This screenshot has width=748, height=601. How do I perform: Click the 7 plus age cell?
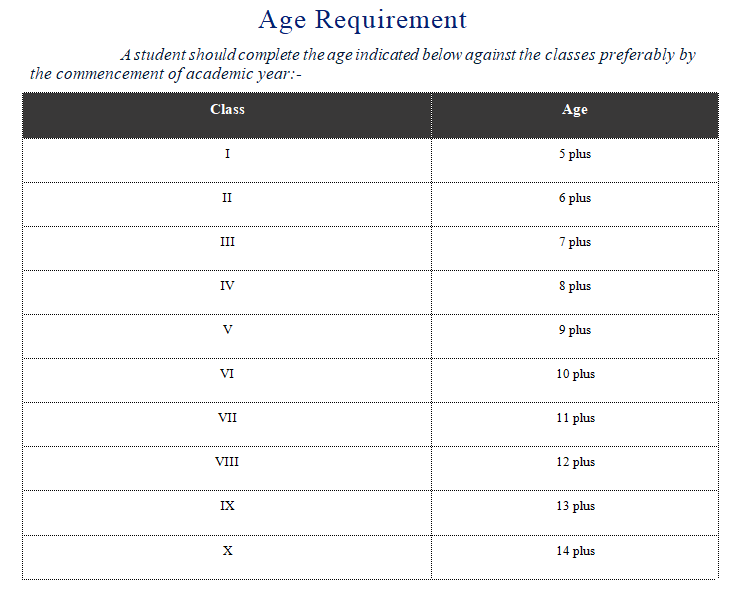[x=575, y=248]
